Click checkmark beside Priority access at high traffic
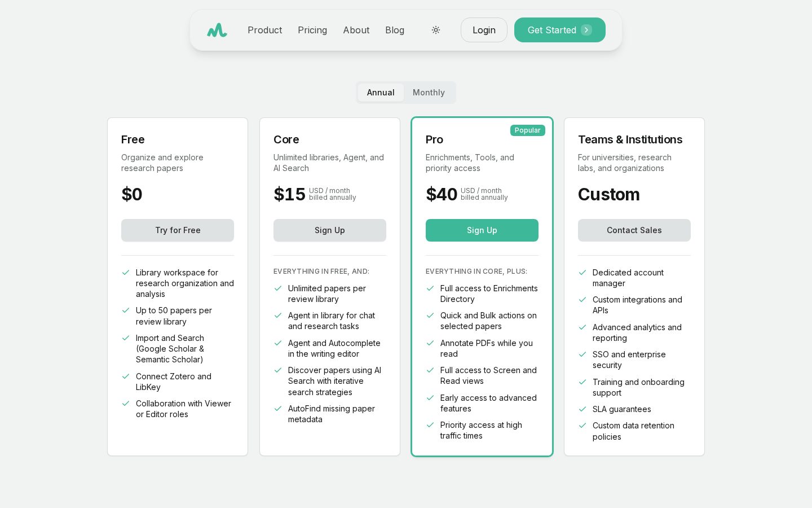The height and width of the screenshot is (508, 812). click(430, 425)
